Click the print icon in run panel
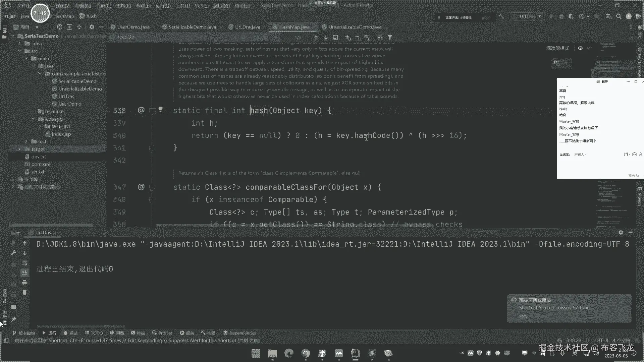The height and width of the screenshot is (362, 644). pos(24,283)
